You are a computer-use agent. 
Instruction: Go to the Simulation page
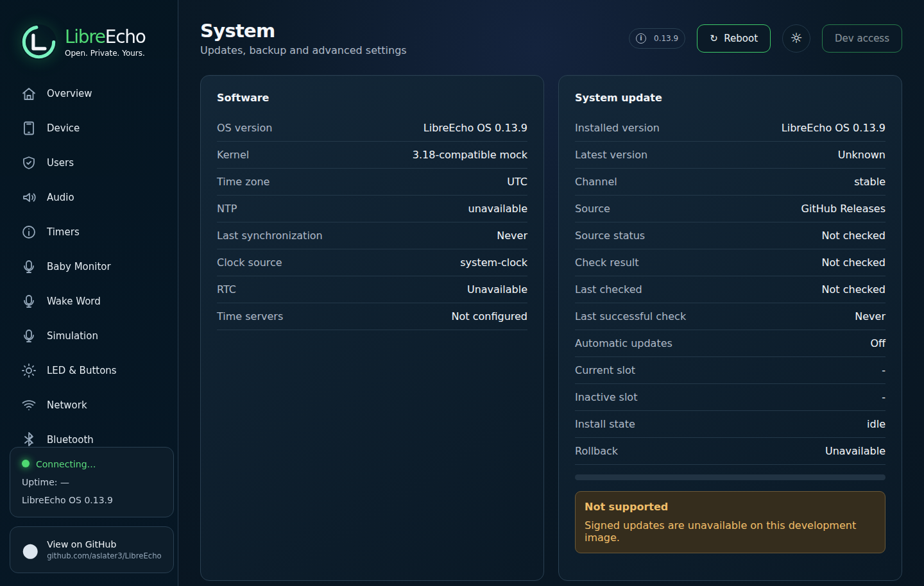89,336
